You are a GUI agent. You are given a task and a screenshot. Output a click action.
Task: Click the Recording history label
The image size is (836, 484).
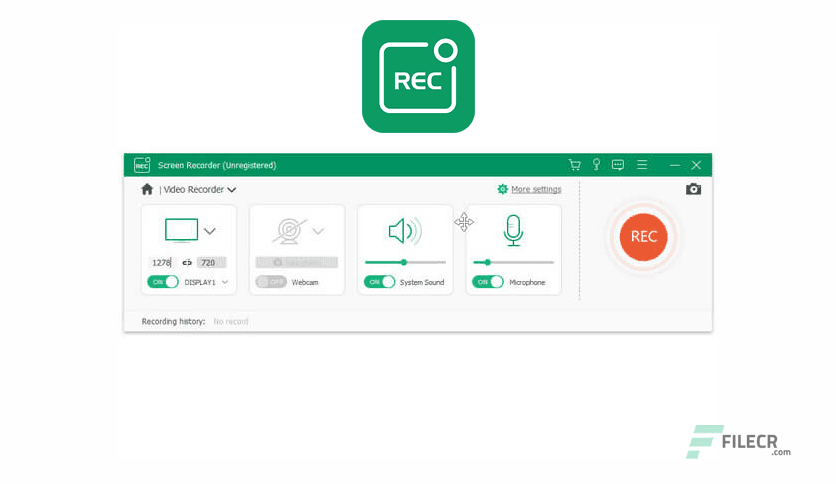[173, 321]
